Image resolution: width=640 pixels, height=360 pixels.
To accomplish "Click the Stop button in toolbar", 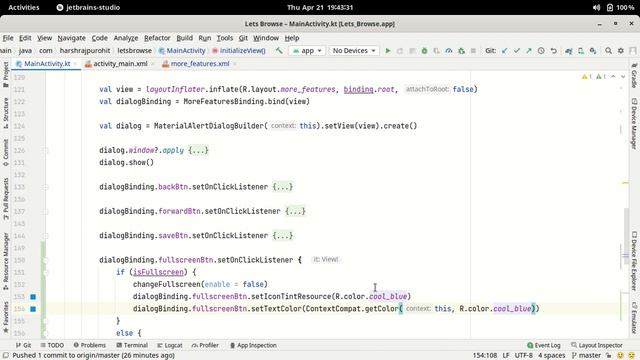I will (473, 51).
